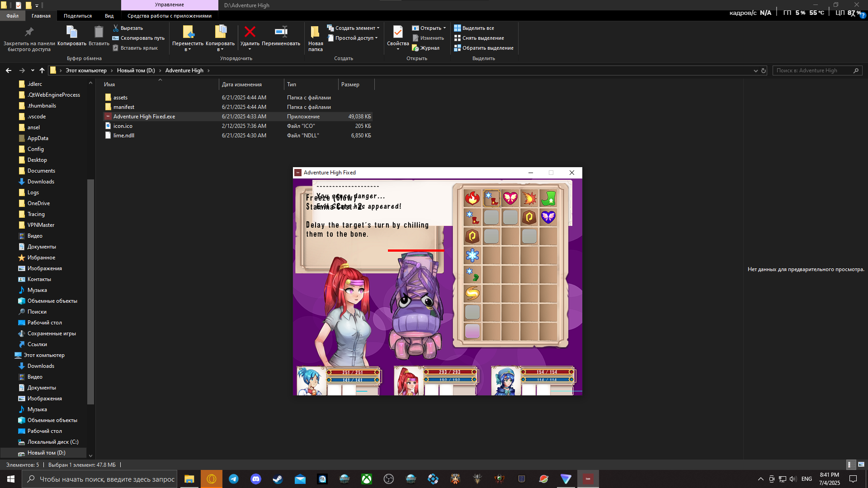Open the address bar history dropdown
868x488 pixels.
755,70
